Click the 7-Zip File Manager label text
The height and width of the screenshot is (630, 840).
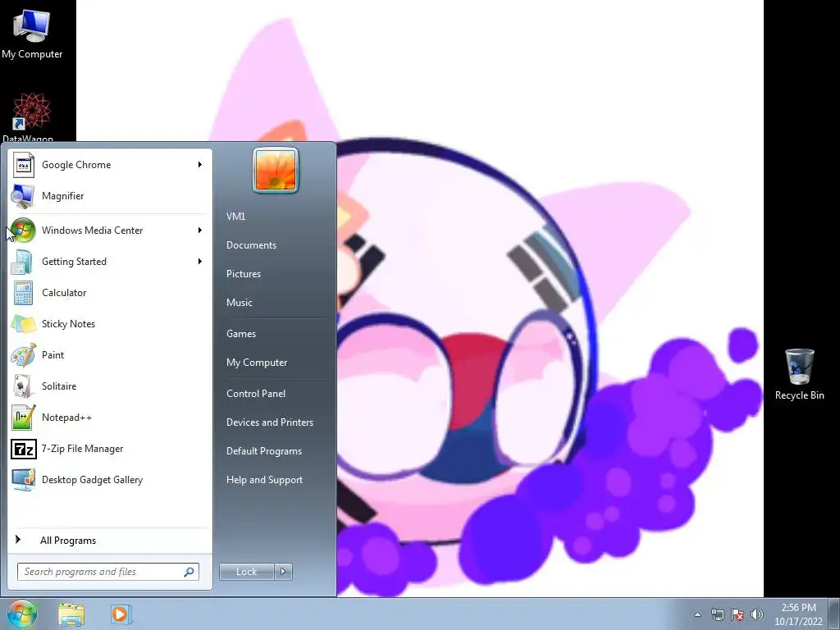82,449
